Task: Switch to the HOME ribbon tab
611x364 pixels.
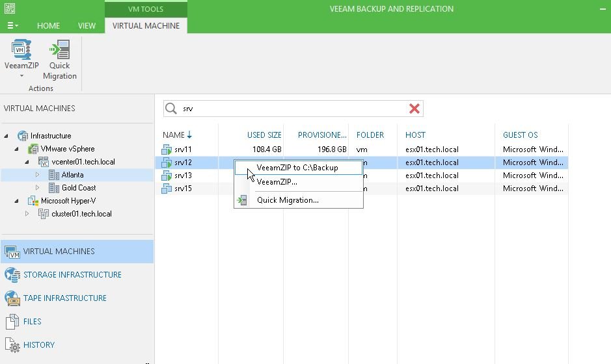Action: click(x=48, y=26)
